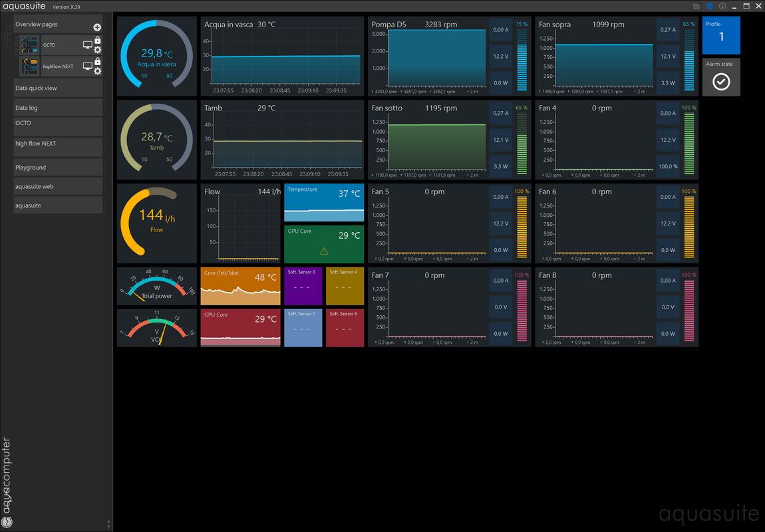This screenshot has height=532, width=765.
Task: Click the red Soft. Sensor 6 tile
Action: pyautogui.click(x=345, y=328)
